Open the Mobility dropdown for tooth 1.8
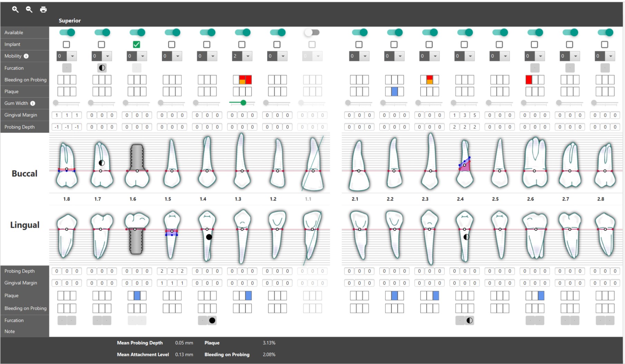Viewport: 625px width, 364px height. (x=67, y=56)
